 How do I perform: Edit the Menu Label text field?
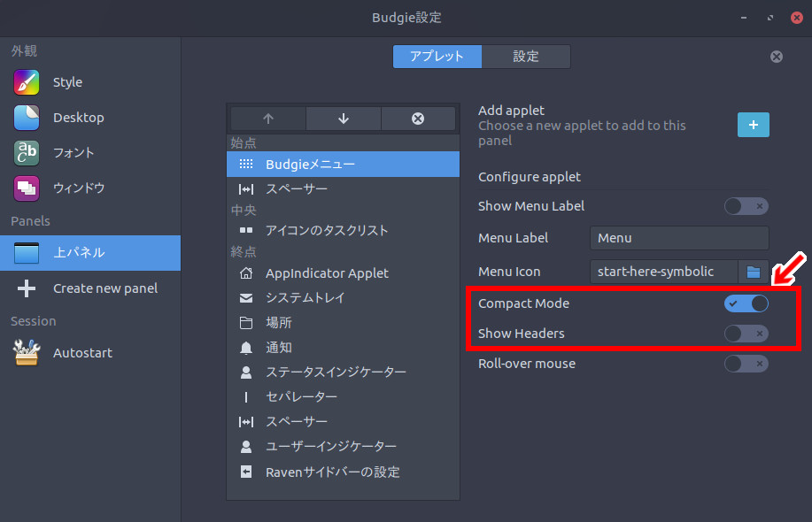click(x=679, y=238)
